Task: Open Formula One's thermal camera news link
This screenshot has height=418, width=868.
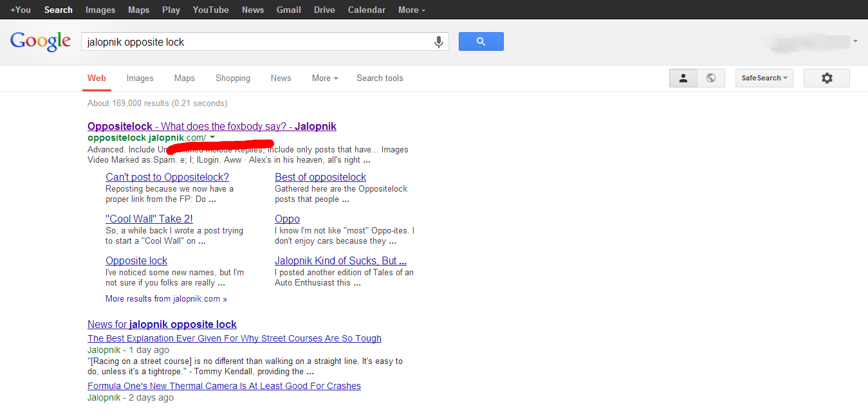Action: coord(224,386)
